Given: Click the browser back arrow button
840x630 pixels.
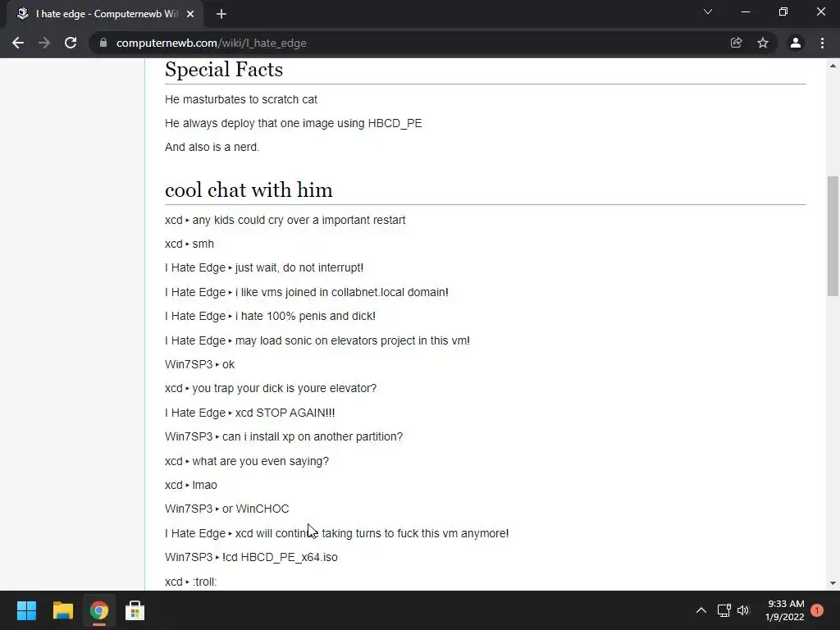Looking at the screenshot, I should [18, 43].
